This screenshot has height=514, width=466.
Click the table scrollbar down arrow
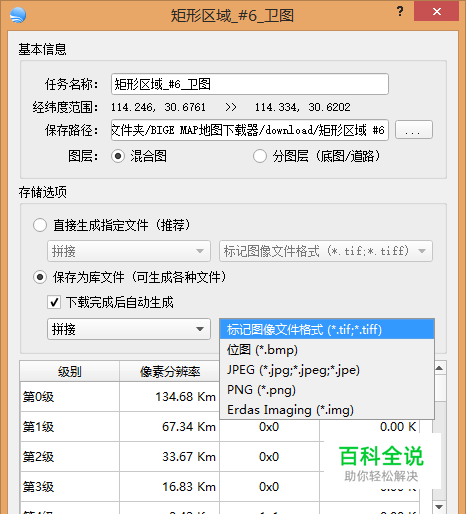(439, 507)
